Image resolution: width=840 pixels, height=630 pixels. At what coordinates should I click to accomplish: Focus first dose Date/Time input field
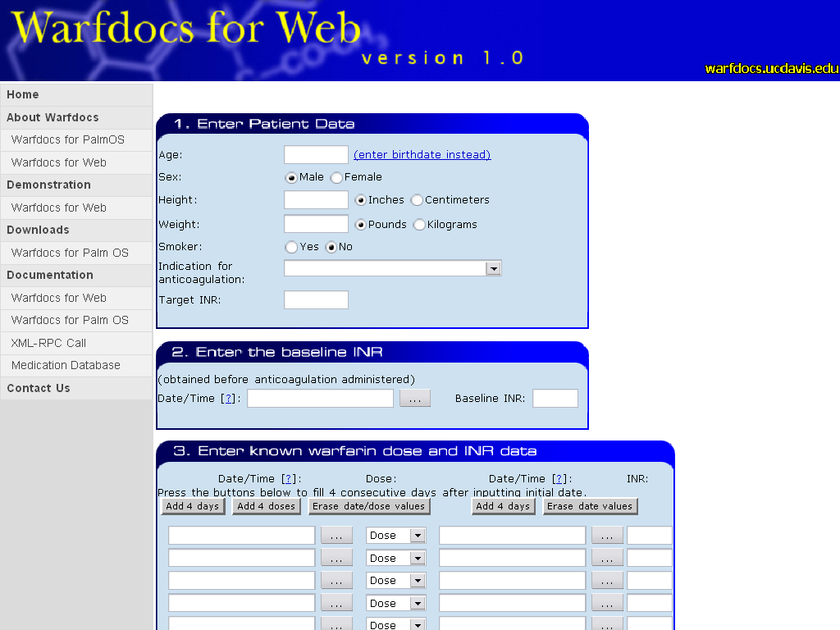242,536
